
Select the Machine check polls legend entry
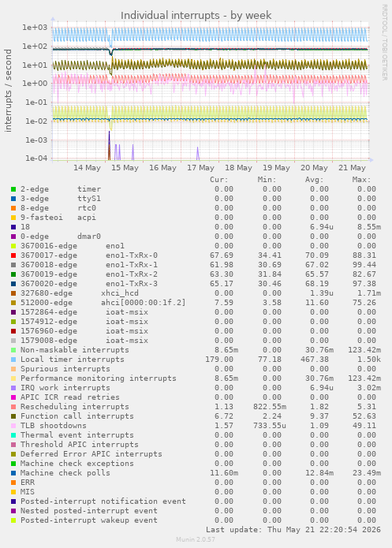coord(65,473)
